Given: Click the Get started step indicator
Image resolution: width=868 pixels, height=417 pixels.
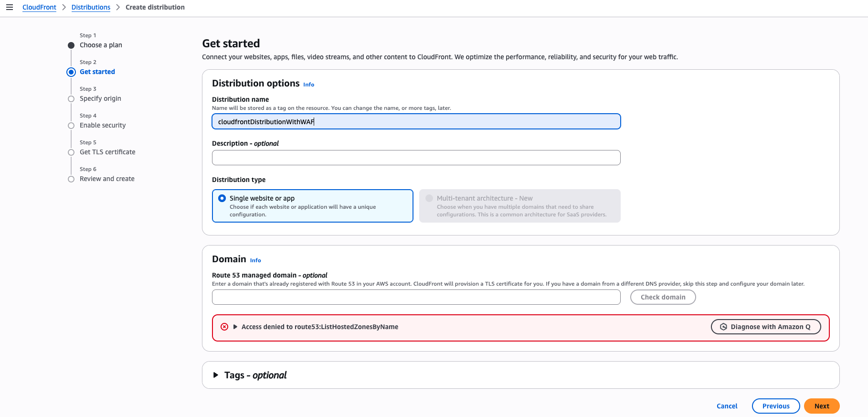Looking at the screenshot, I should click(x=71, y=72).
